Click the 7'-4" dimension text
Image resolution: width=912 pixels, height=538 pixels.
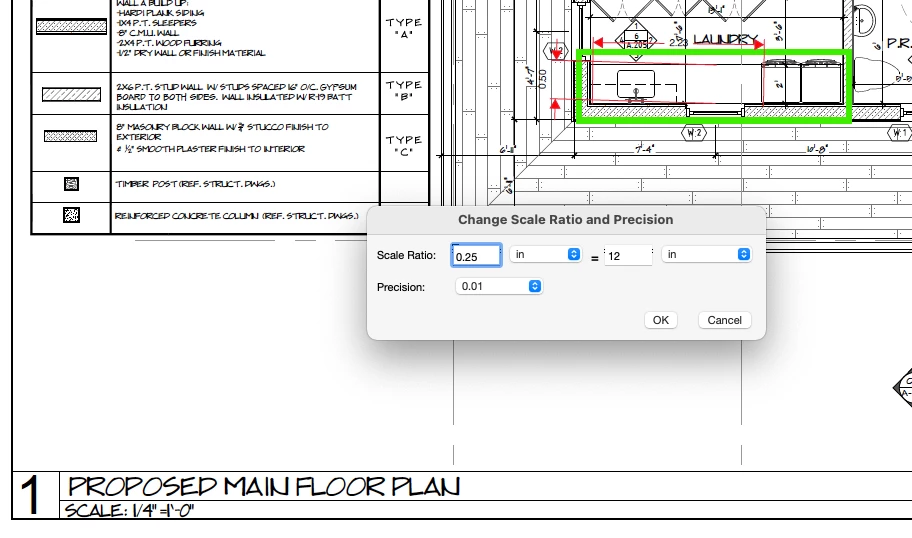644,149
